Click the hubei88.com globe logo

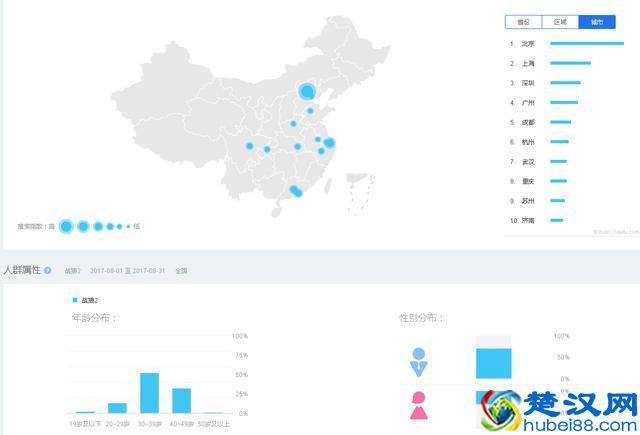[x=497, y=410]
